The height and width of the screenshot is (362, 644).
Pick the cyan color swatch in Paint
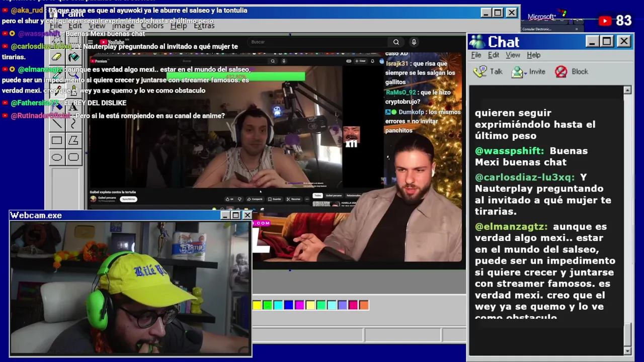278,305
